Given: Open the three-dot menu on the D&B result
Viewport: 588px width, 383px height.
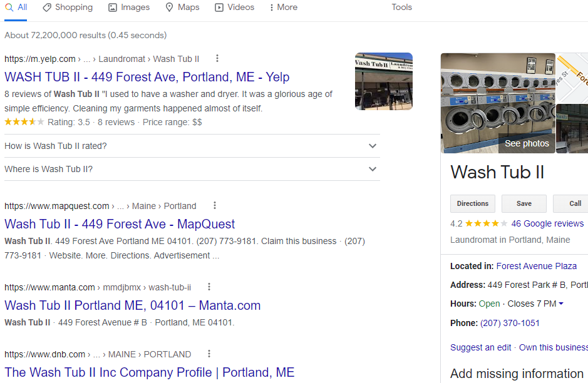Looking at the screenshot, I should 209,354.
